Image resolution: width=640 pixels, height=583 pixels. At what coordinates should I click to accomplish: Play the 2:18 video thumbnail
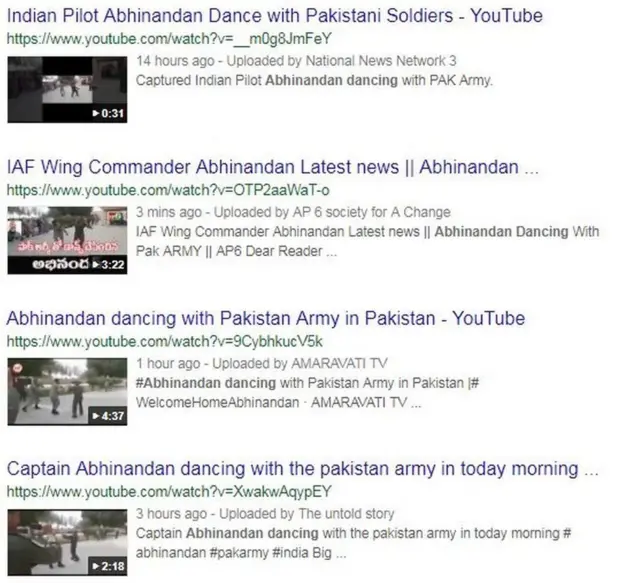click(67, 543)
